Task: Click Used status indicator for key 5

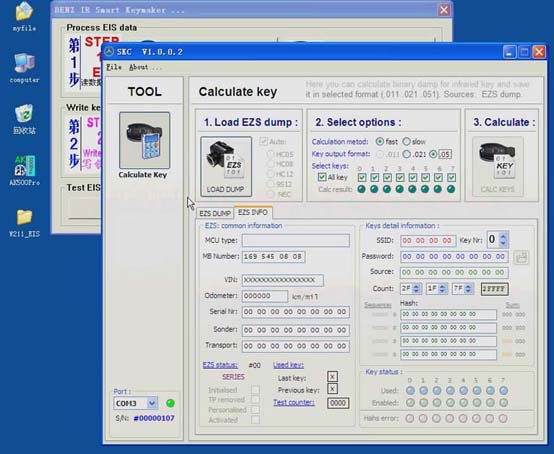Action: (477, 390)
